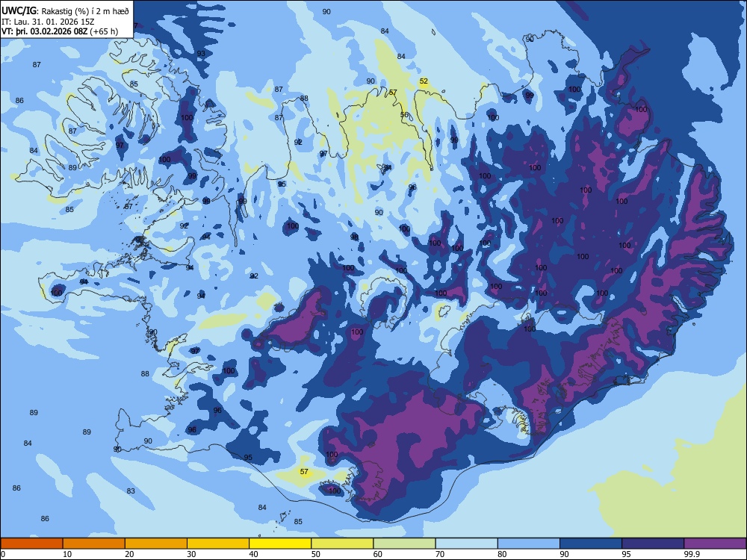Click the pale blue 70–80 legend swatch
The height and width of the screenshot is (560, 747).
(466, 544)
